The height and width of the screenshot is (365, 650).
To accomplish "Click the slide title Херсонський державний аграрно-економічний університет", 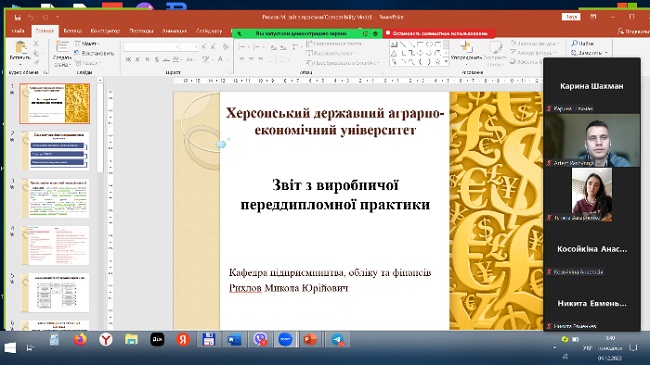I will (x=335, y=121).
